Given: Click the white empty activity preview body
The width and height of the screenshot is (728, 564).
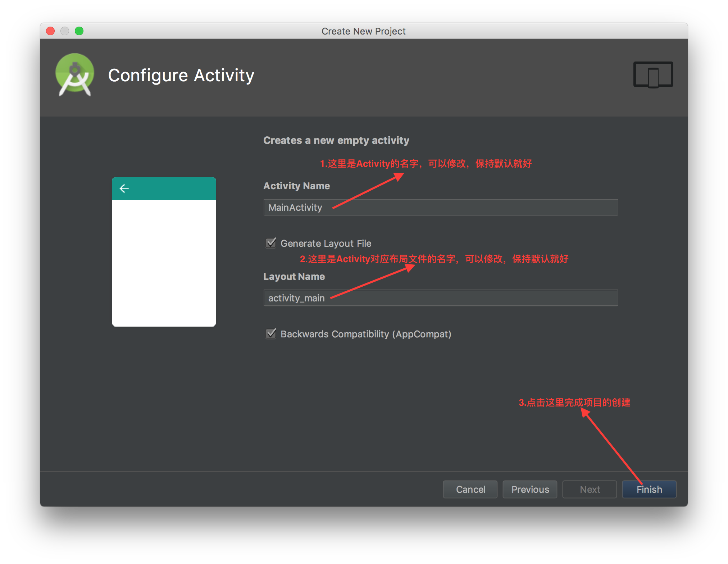Looking at the screenshot, I should [x=164, y=263].
